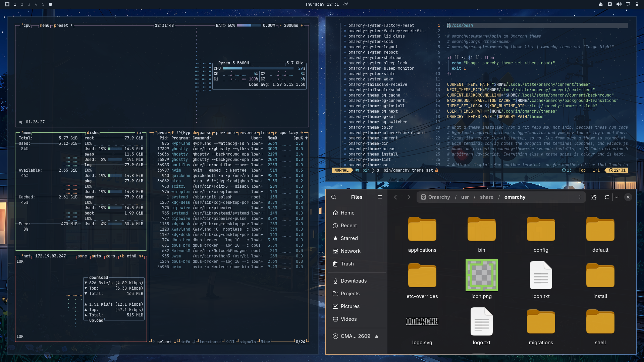Eject the OMA... 2609 volume

(x=377, y=336)
